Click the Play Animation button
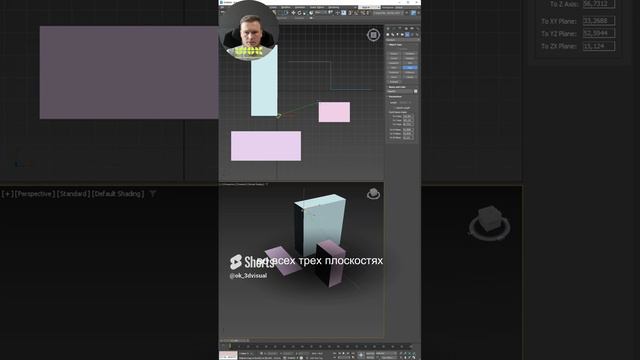 coord(343,353)
